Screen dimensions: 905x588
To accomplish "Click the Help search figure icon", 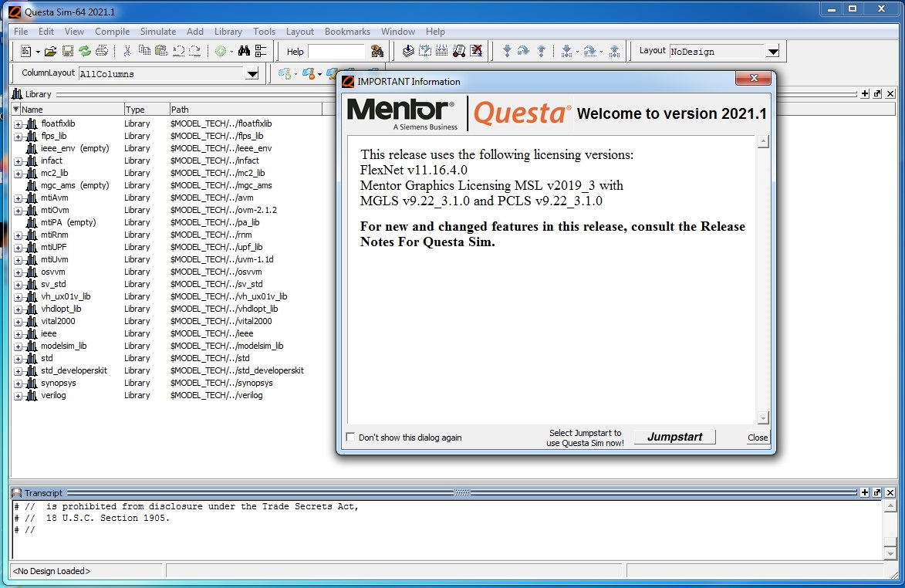I will tap(377, 52).
